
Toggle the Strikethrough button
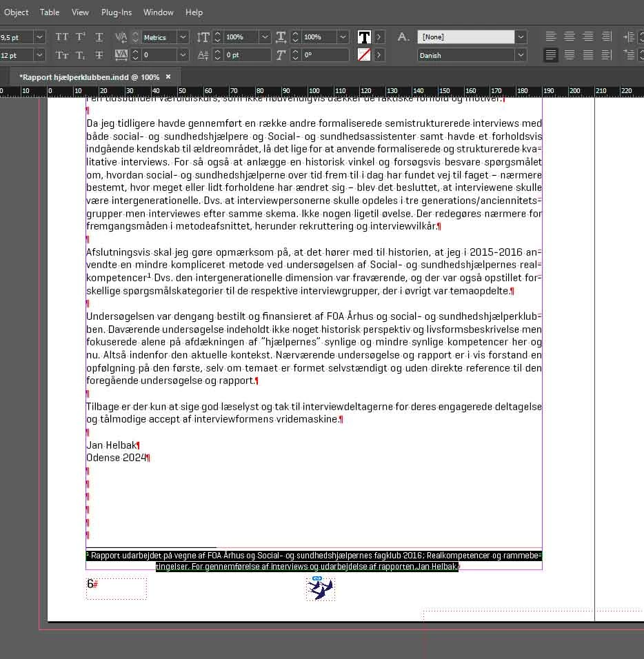click(99, 55)
